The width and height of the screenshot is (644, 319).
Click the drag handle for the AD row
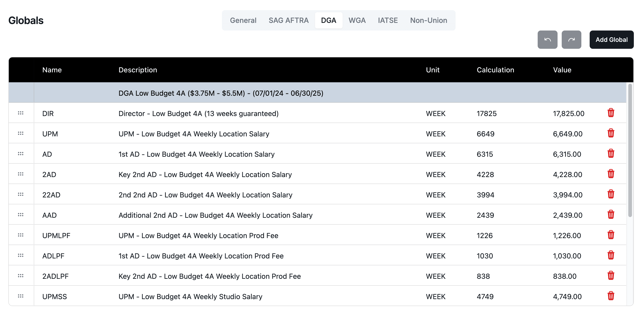(21, 154)
